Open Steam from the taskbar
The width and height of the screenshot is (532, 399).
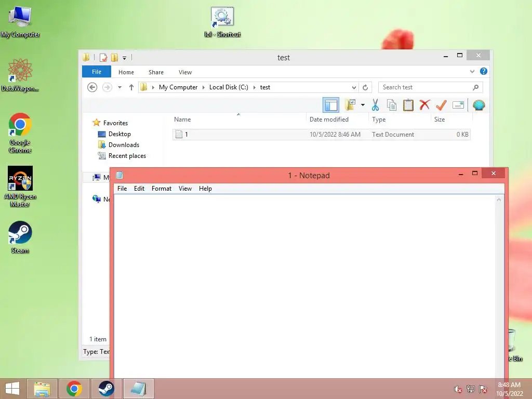[x=106, y=389]
